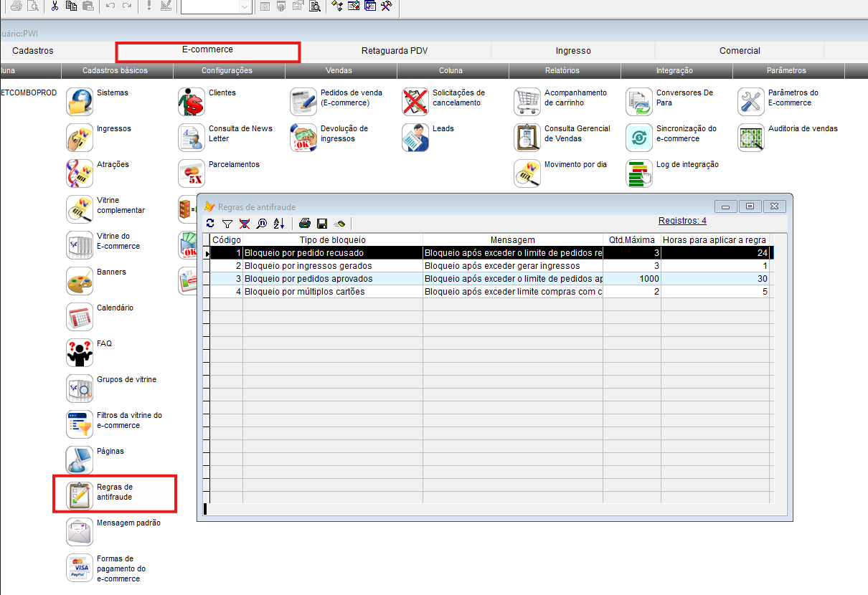Viewport: 868px width, 595px height.
Task: Click the Registros: 4 link
Action: [x=682, y=221]
